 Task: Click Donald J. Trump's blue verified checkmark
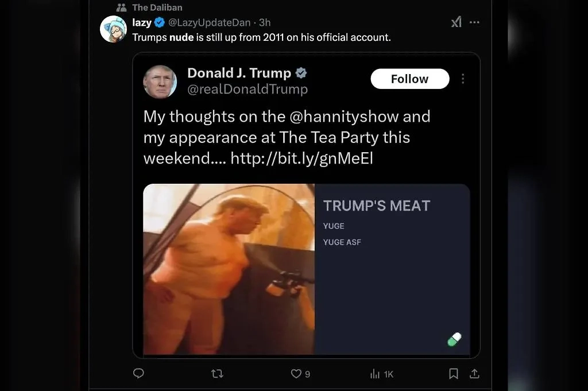[x=301, y=73]
